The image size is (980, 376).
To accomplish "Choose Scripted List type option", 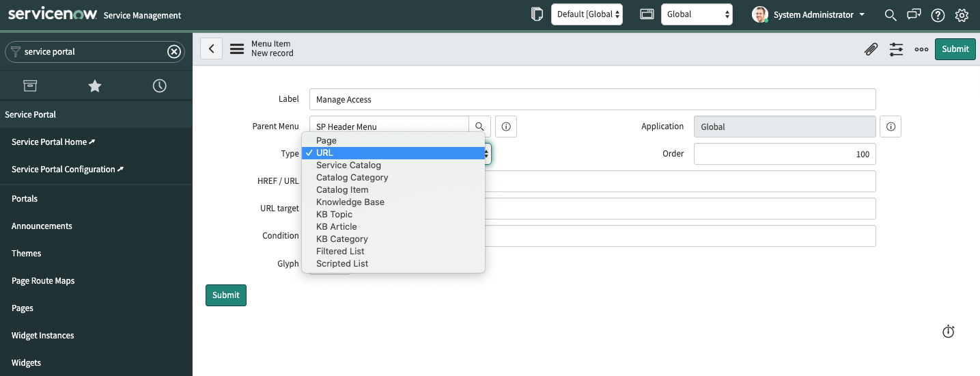I will tap(393, 263).
